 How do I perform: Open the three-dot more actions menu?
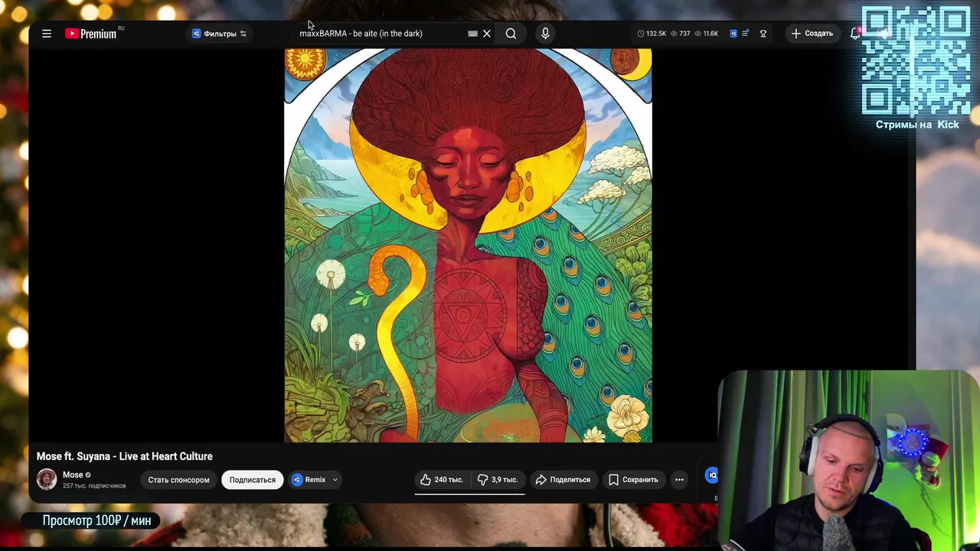pyautogui.click(x=679, y=480)
